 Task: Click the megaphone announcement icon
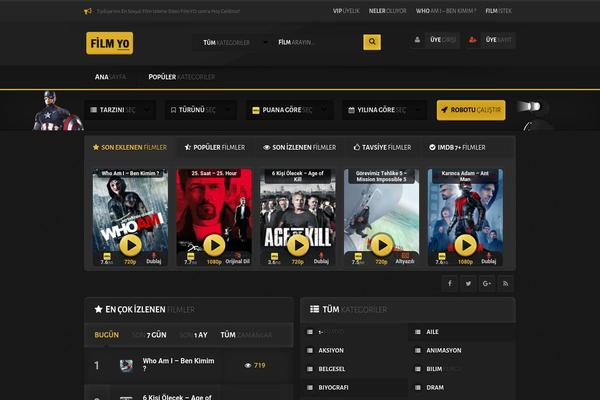[x=88, y=11]
